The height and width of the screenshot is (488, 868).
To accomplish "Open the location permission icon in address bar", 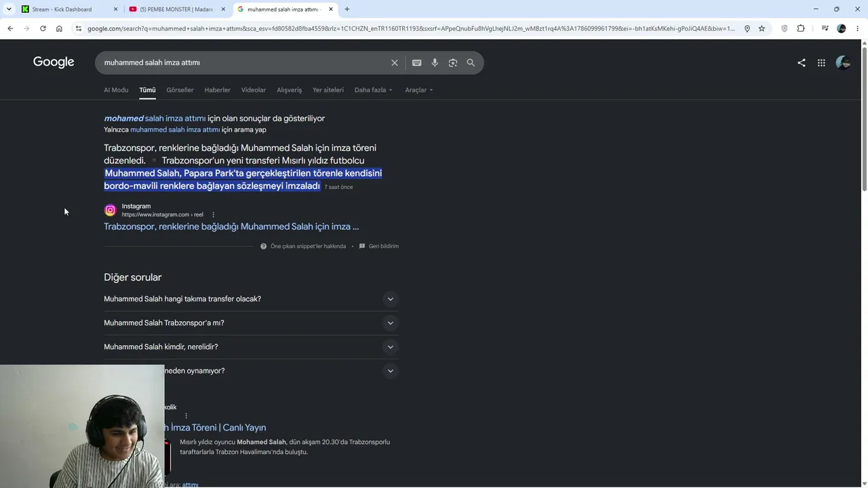I will point(747,28).
